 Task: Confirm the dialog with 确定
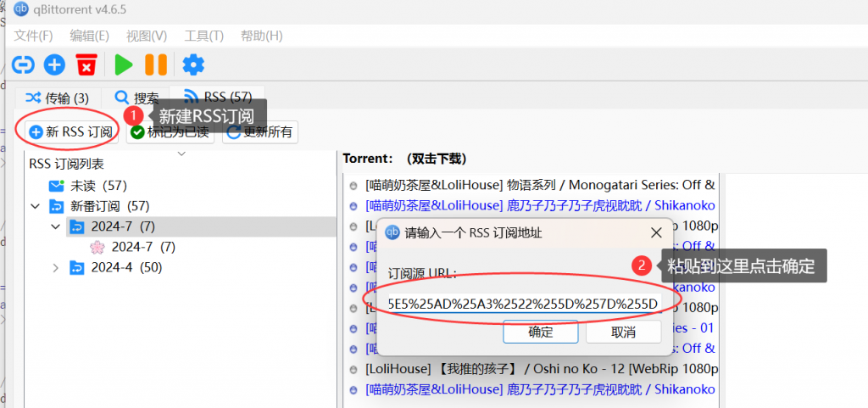[x=541, y=332]
